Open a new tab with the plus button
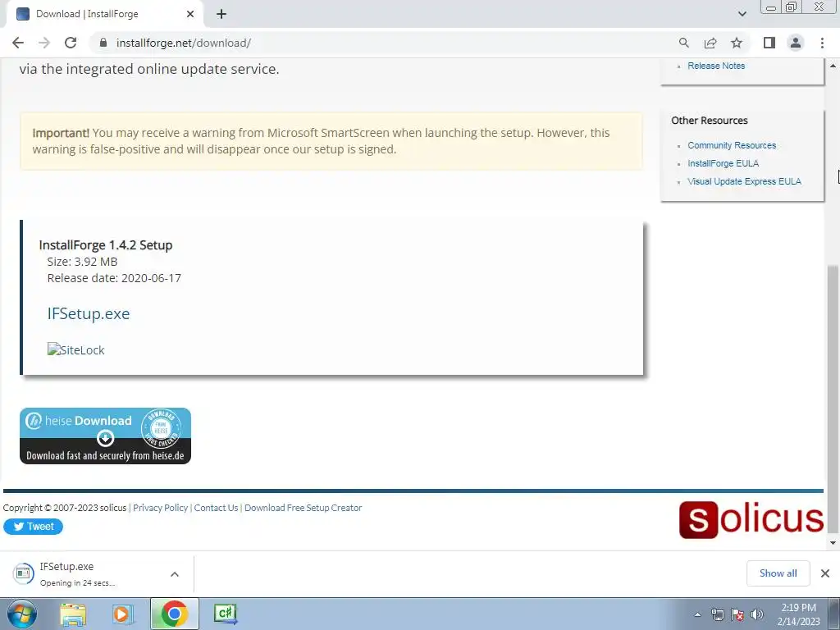 [221, 15]
